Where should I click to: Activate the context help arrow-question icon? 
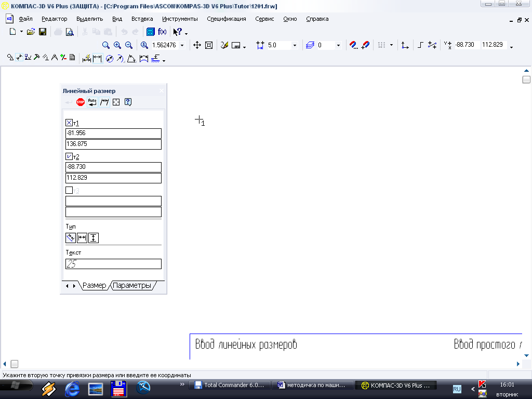pyautogui.click(x=178, y=32)
